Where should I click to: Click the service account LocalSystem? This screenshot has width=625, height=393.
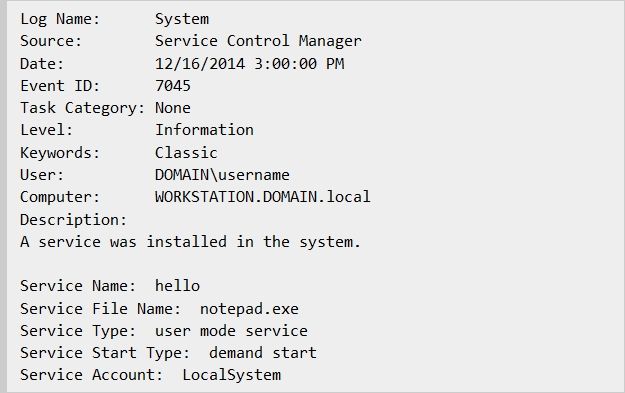[232, 375]
